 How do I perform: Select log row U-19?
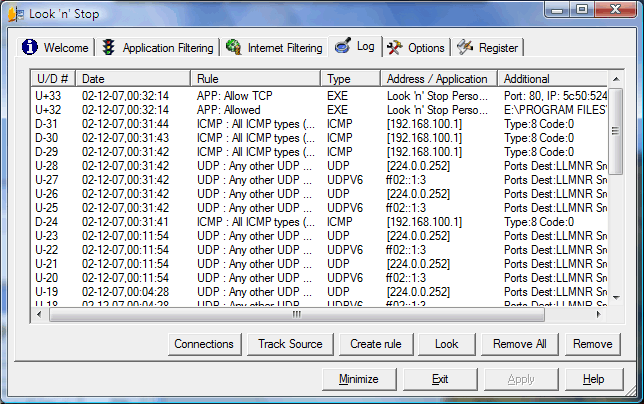click(320, 292)
